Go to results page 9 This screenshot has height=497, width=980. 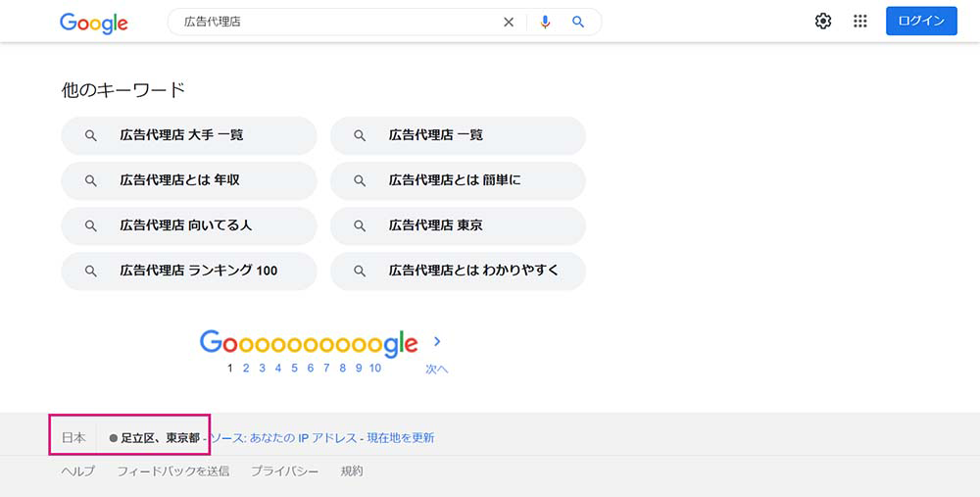click(x=359, y=369)
